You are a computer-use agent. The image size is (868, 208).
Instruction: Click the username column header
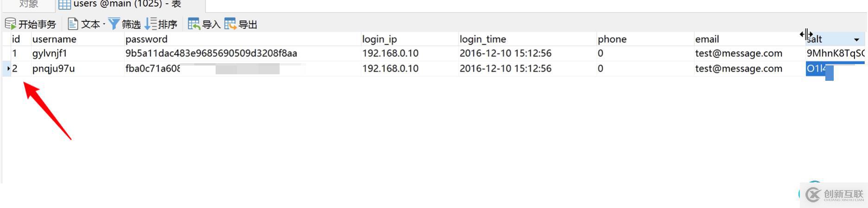coord(54,39)
